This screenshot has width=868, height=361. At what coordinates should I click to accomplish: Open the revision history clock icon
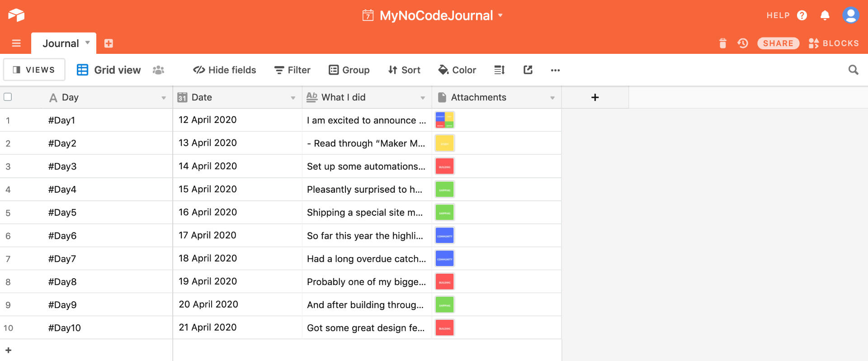tap(742, 43)
